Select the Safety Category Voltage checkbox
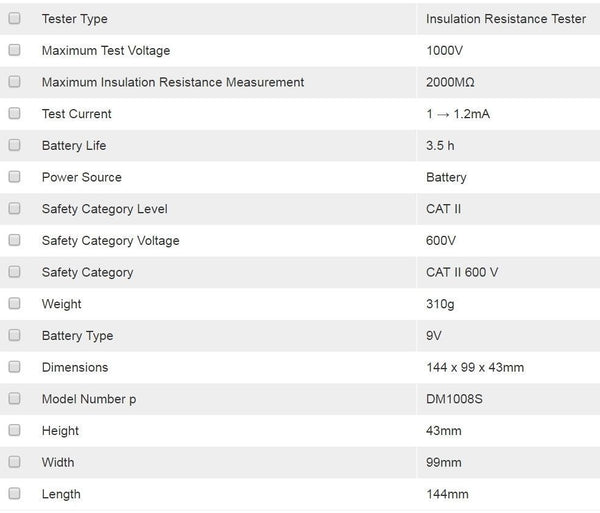Viewport: 600px width, 513px height. pyautogui.click(x=14, y=240)
